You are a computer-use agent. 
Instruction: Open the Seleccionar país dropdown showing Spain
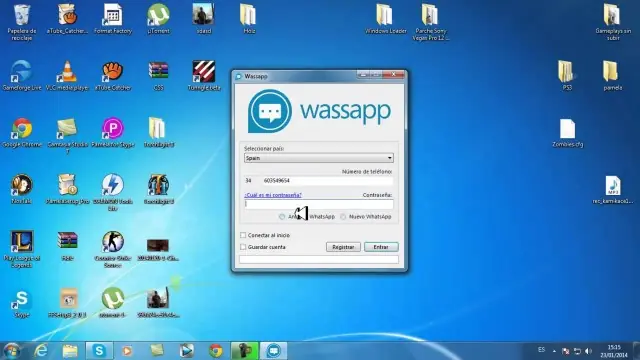pos(318,158)
